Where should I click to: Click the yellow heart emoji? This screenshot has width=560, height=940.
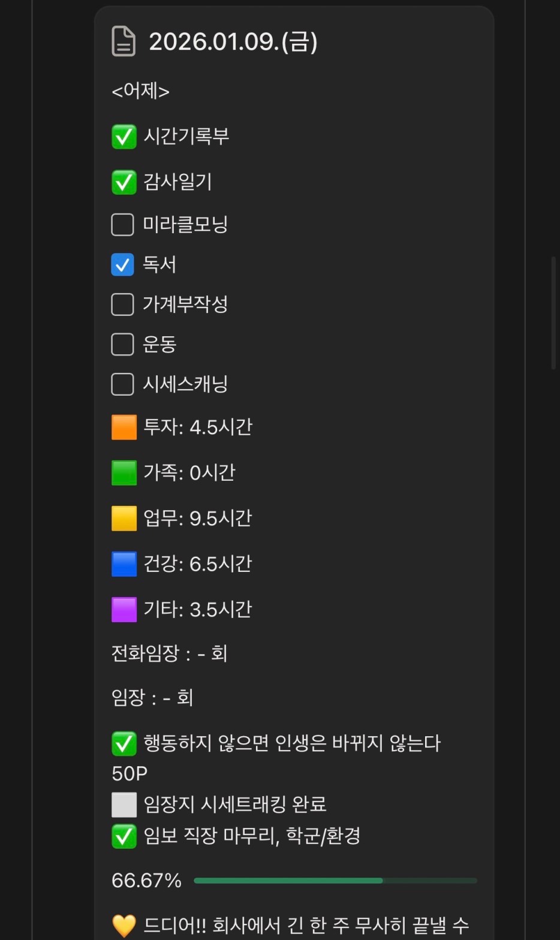pos(124,926)
